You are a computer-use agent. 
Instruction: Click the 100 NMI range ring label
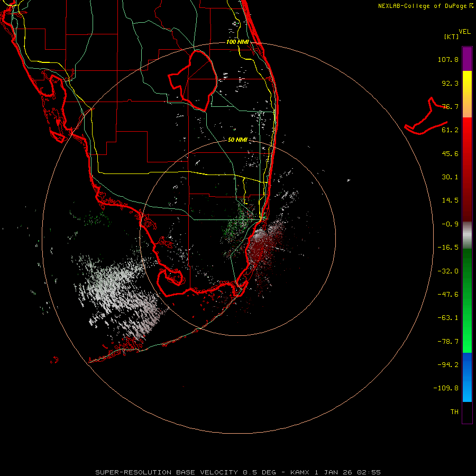[237, 42]
